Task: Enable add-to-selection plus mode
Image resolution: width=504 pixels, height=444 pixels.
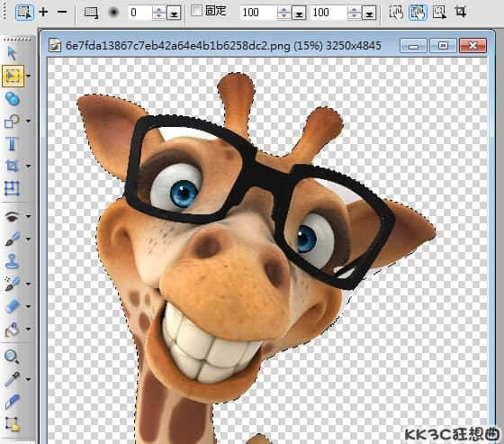Action: tap(43, 13)
